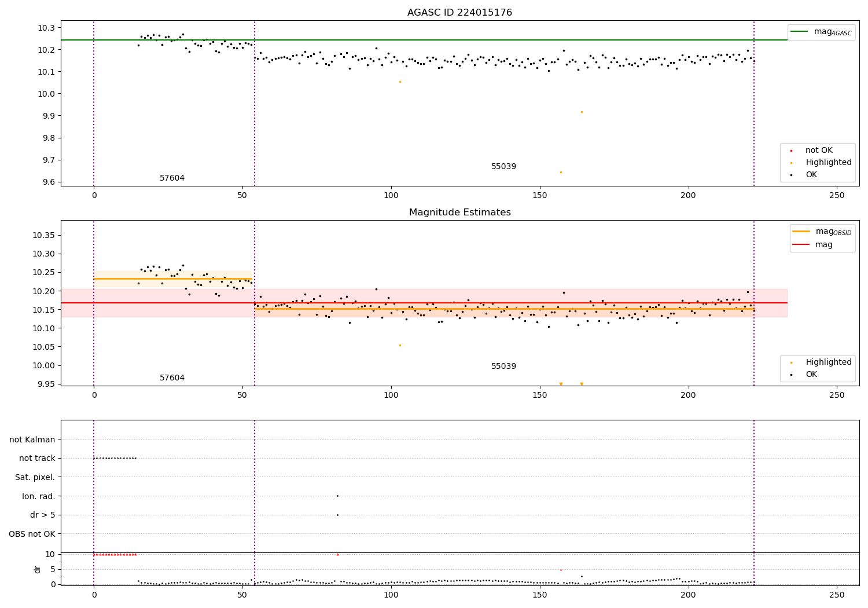Click the 'Ion. rad.' row label
Viewport: 868px width, 608px height.
39,497
